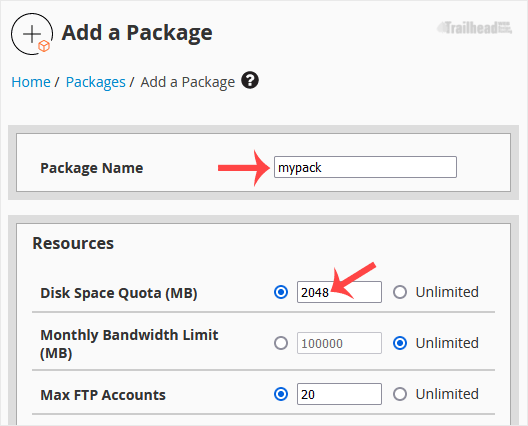Set Disk Space Quota to Unlimited
The image size is (528, 426).
pos(400,292)
